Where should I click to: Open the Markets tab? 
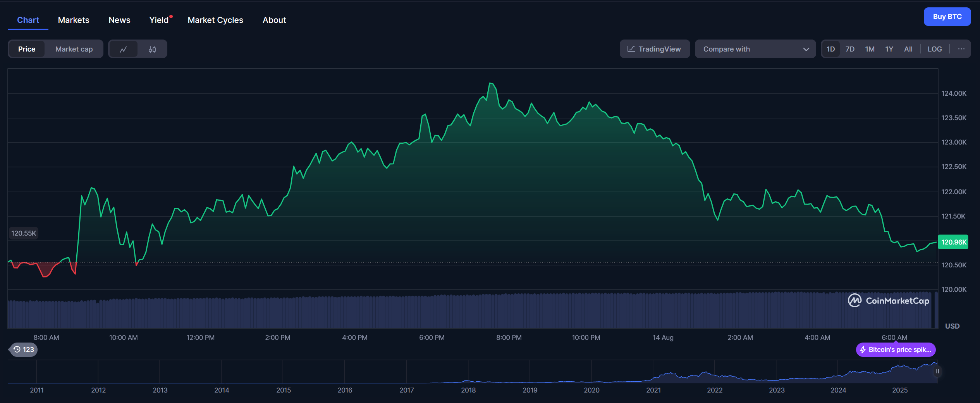click(x=74, y=20)
